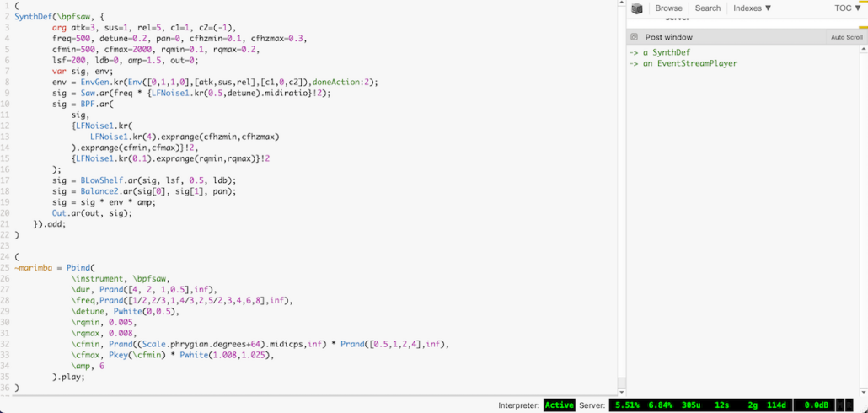Viewport: 868px width, 413px height.
Task: Open server status box showing 5.51%
Action: [700, 405]
